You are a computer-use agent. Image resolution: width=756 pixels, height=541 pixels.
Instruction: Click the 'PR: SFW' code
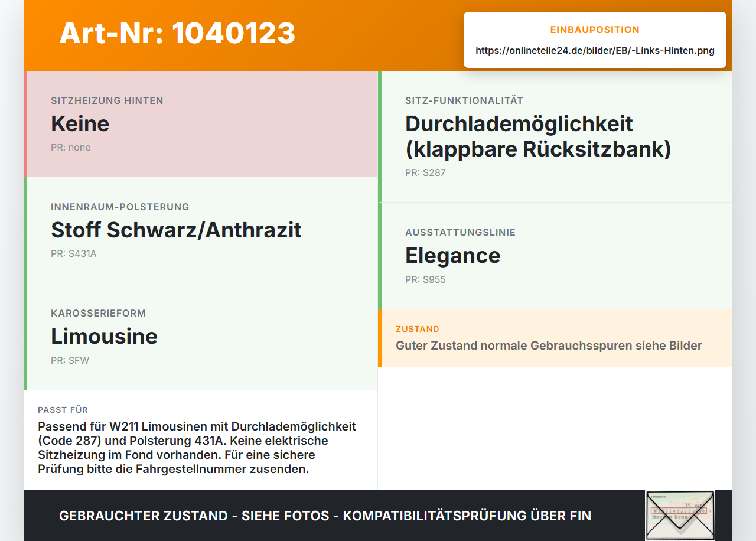point(70,360)
